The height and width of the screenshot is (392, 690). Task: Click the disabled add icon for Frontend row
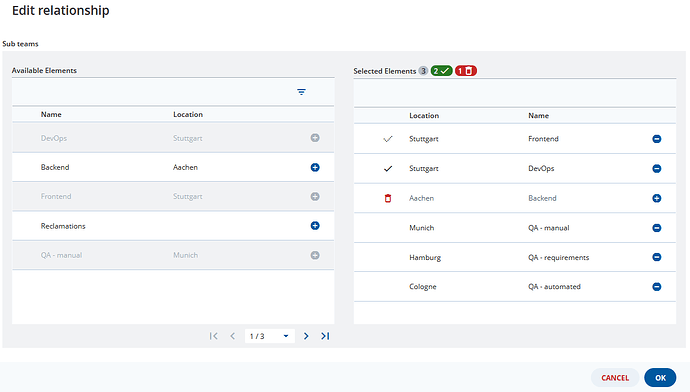[315, 196]
